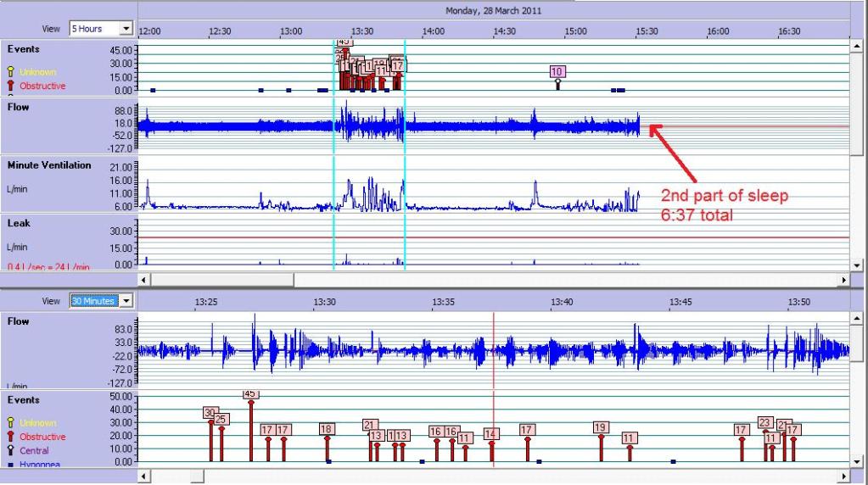
Task: Click the obstructive event flag labeled 19
Action: click(601, 427)
